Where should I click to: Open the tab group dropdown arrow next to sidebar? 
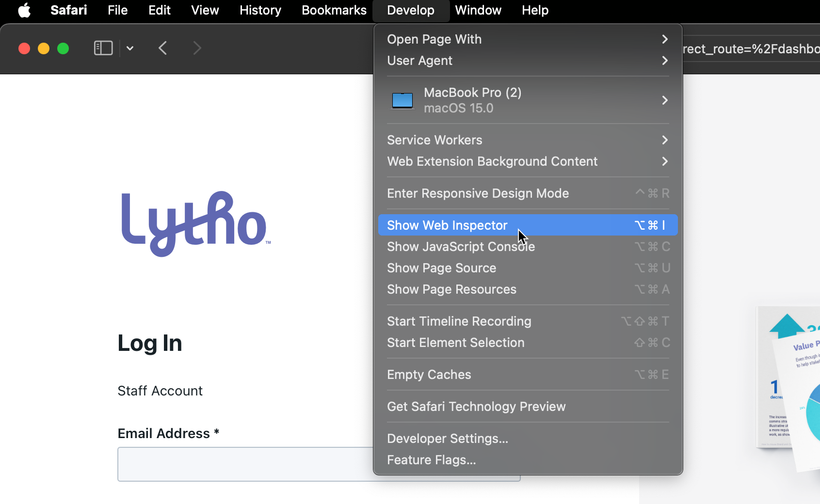[x=130, y=48]
